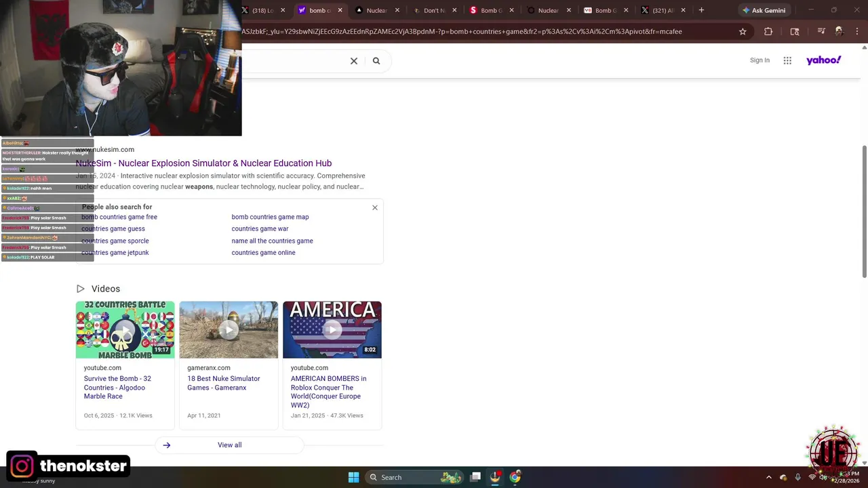Open the NukeSim Nuclear Explosion Simulator result
The height and width of the screenshot is (488, 868).
point(203,163)
